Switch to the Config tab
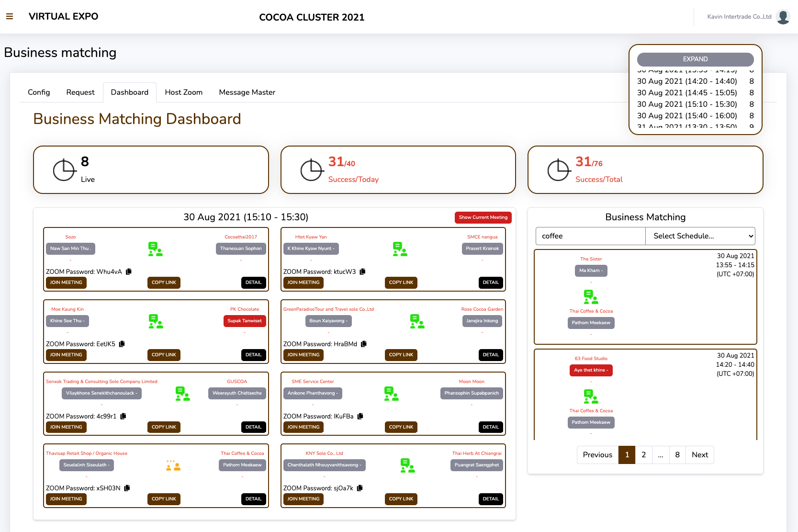 click(39, 92)
